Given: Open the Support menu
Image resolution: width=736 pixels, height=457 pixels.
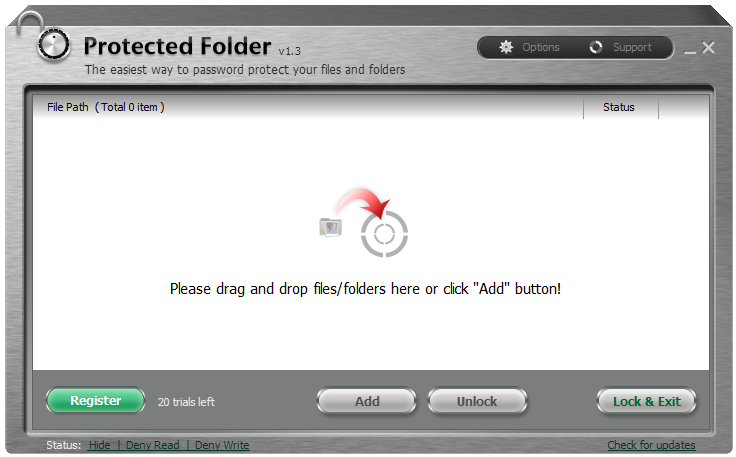Looking at the screenshot, I should pyautogui.click(x=621, y=47).
